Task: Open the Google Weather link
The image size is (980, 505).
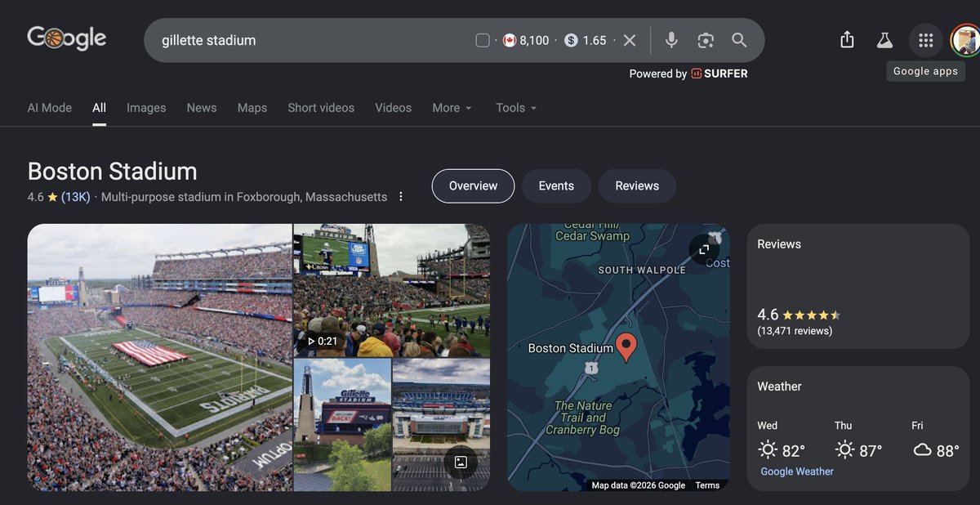Action: [797, 471]
